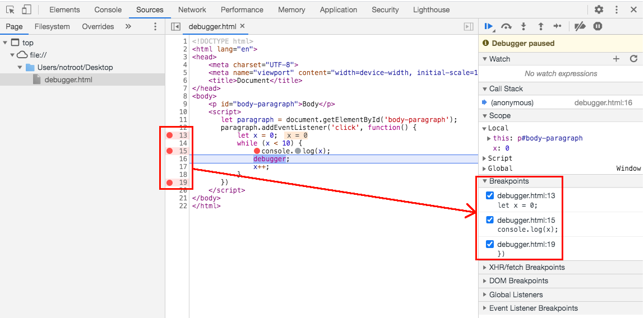Open the Application tab

[x=339, y=10]
